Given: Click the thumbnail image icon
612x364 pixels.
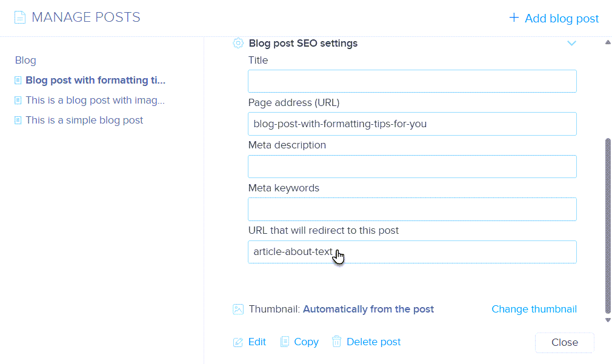Looking at the screenshot, I should (x=238, y=309).
